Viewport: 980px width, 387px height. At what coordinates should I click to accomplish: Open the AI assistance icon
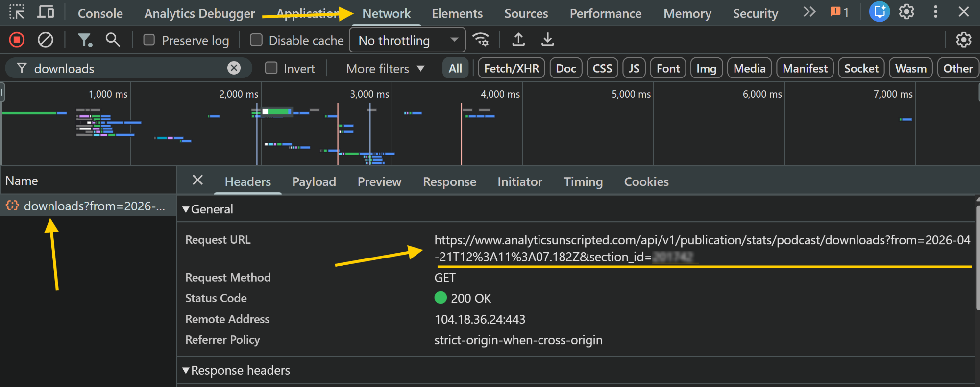point(879,12)
